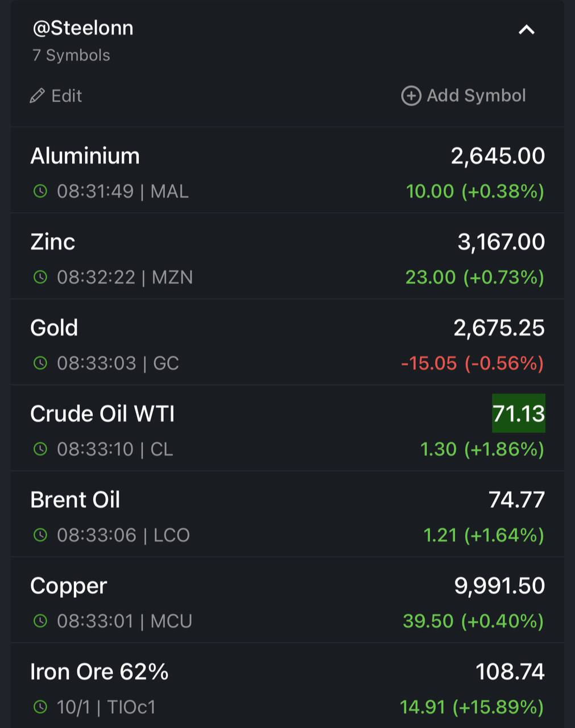This screenshot has width=575, height=728.
Task: Click the @Steelonn watchlist title
Action: 83,28
